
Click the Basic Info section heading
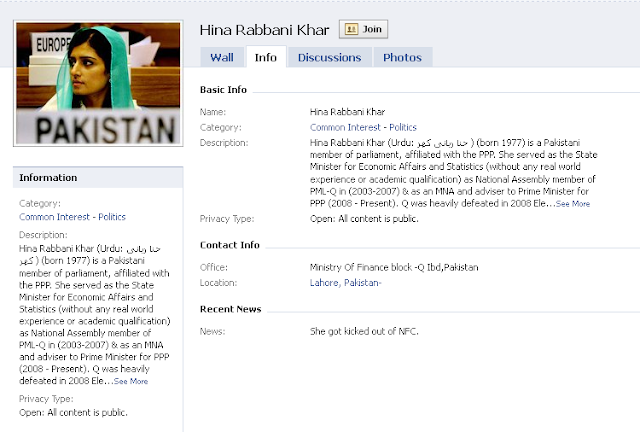(x=223, y=89)
